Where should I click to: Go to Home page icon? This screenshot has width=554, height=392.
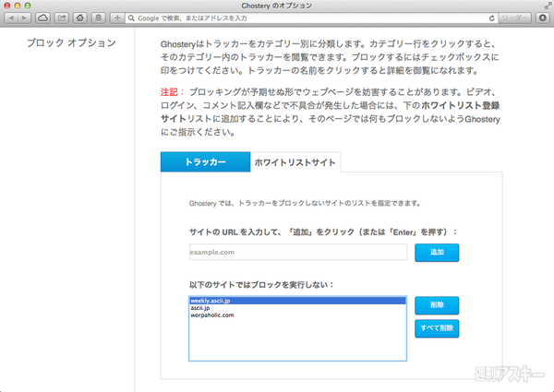[x=80, y=18]
